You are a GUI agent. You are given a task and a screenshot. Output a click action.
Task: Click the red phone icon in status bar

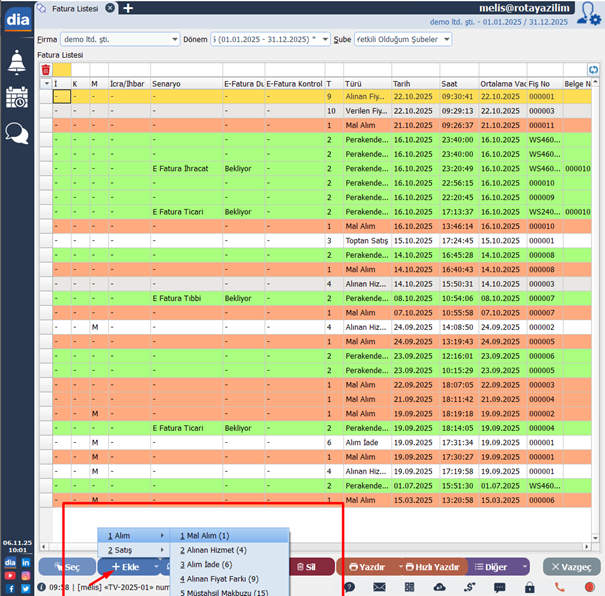click(560, 587)
